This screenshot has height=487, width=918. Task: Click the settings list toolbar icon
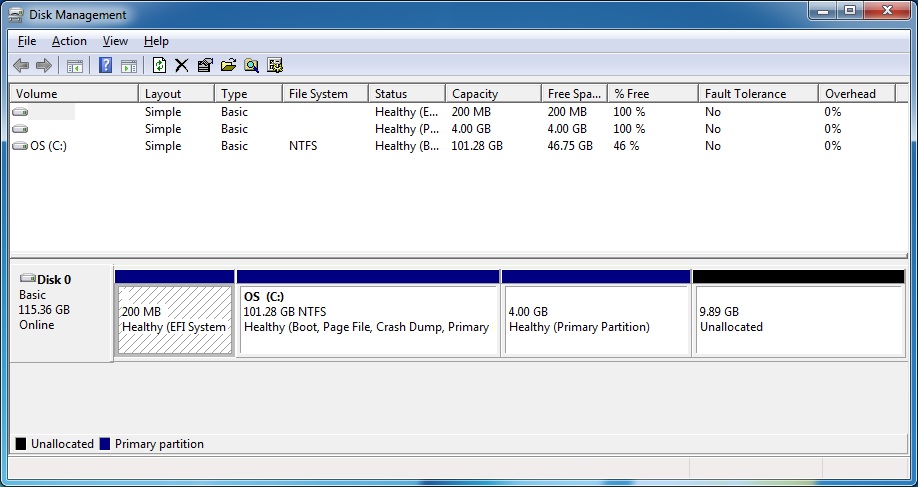pyautogui.click(x=275, y=65)
